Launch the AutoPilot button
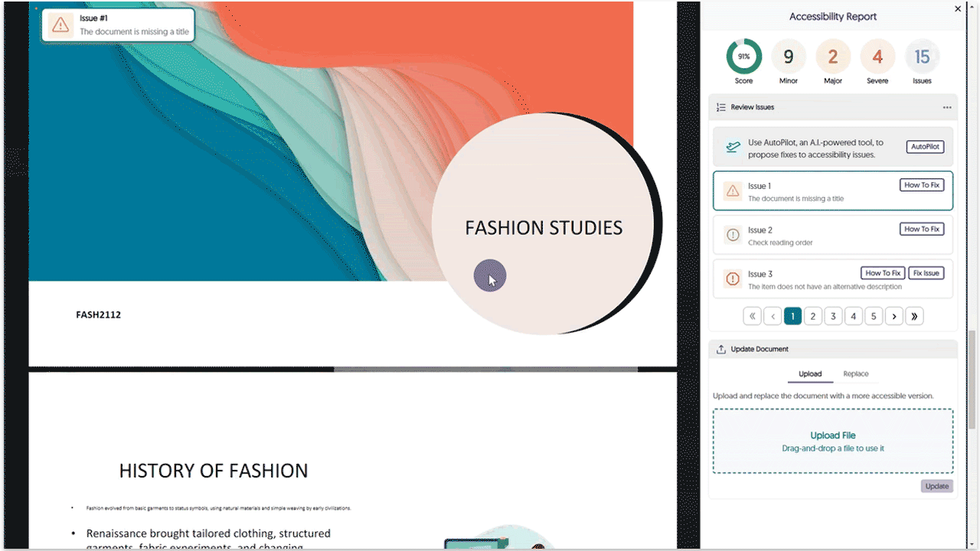The height and width of the screenshot is (551, 980). tap(925, 147)
